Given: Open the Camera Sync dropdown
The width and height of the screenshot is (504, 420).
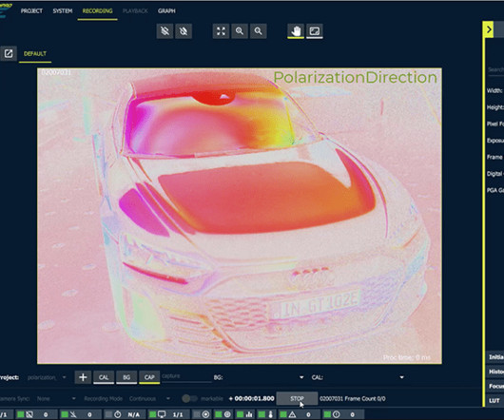Looking at the screenshot, I should tap(56, 398).
